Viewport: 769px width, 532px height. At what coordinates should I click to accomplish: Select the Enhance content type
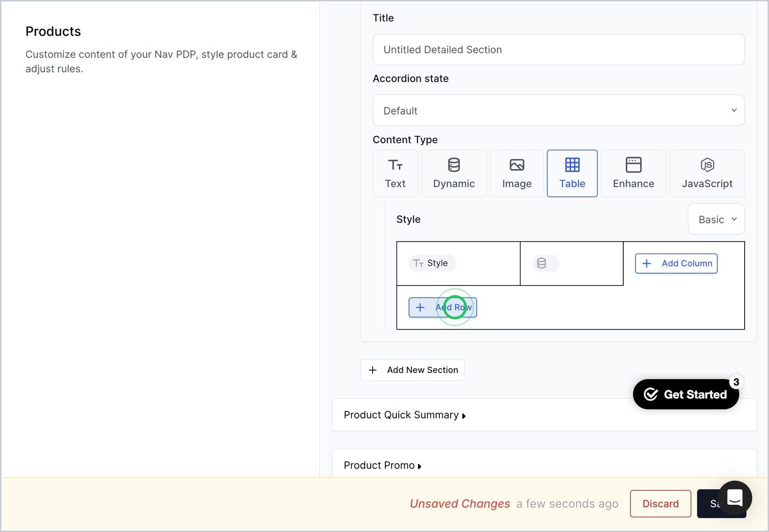pyautogui.click(x=633, y=173)
